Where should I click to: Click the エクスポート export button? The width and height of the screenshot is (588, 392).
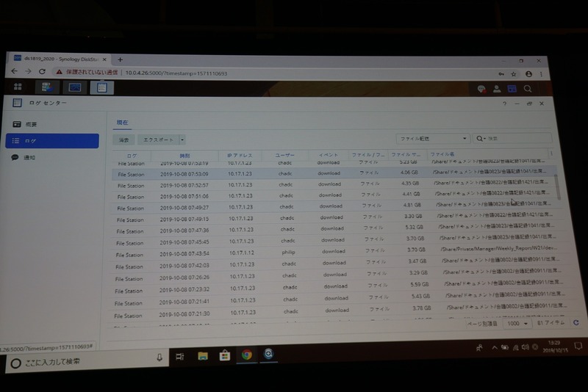pyautogui.click(x=158, y=139)
